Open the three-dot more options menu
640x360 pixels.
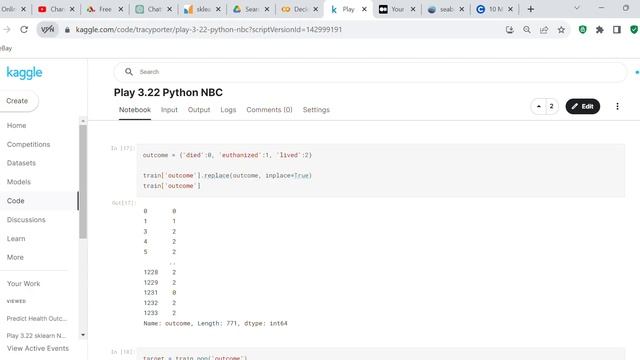click(x=617, y=107)
